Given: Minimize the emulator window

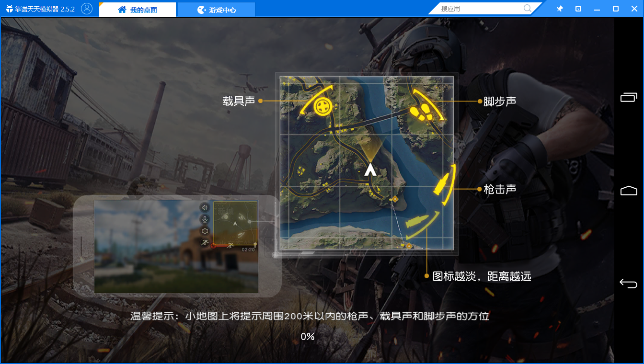Looking at the screenshot, I should (597, 9).
